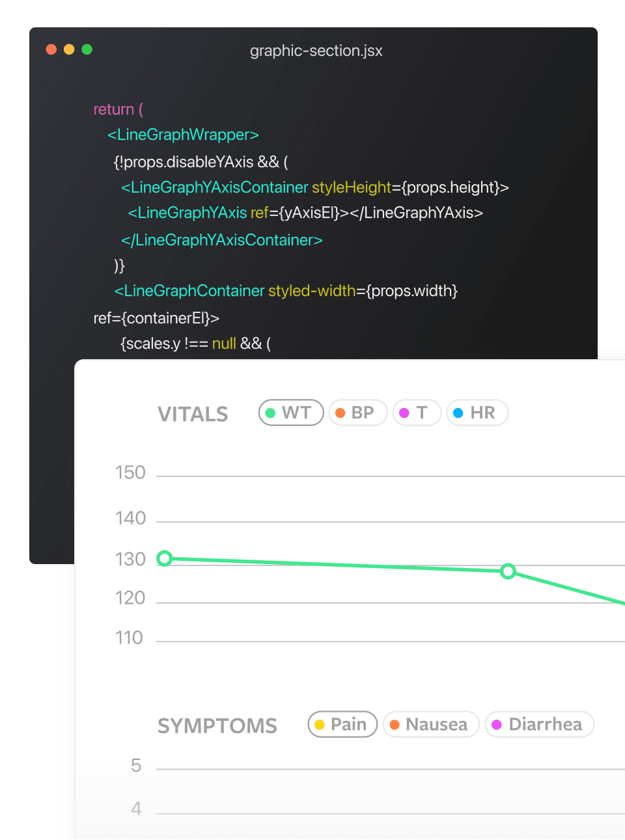Click the first data point at 130
625x840 pixels.
[x=165, y=558]
